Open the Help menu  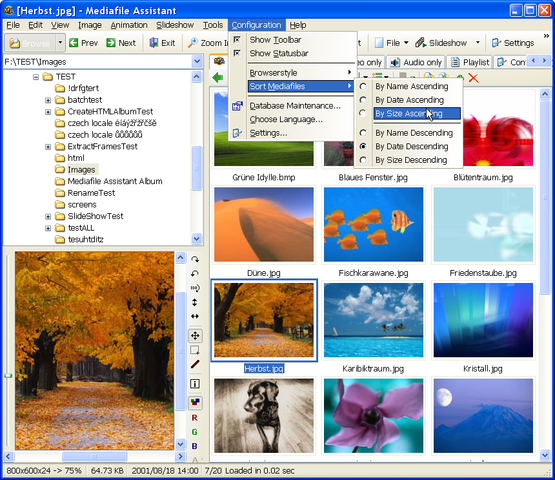tap(298, 25)
